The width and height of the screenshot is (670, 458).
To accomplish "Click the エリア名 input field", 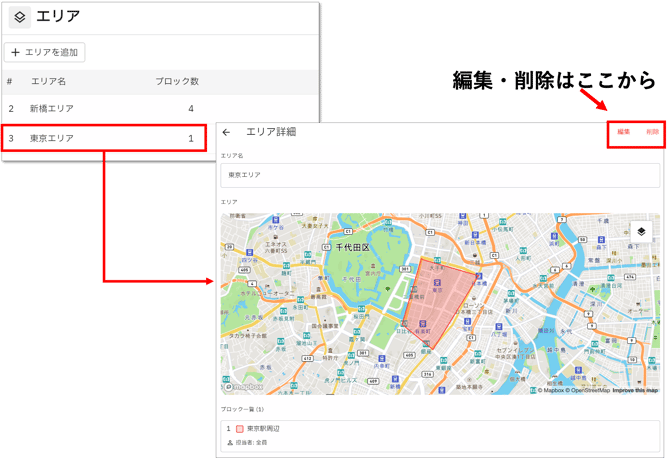I will [440, 174].
